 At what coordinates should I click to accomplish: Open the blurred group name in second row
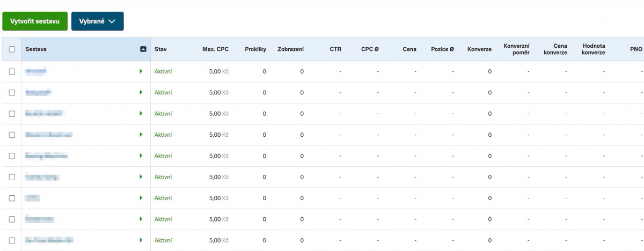tap(38, 92)
